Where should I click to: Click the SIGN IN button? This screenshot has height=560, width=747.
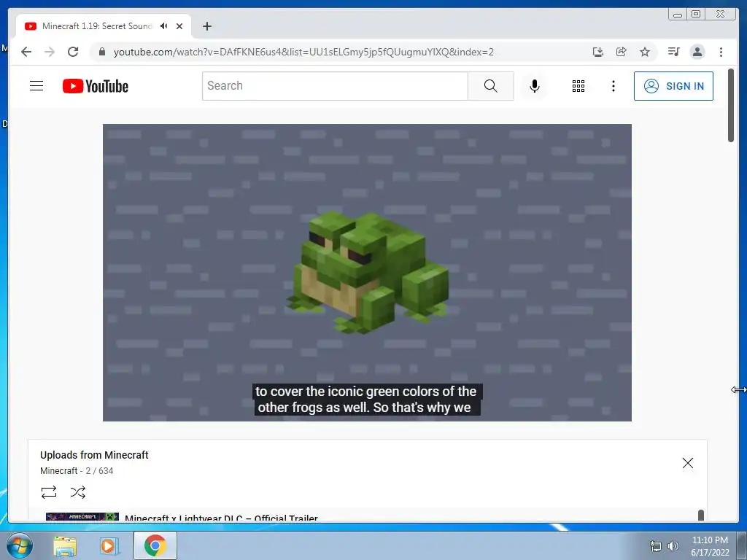pos(673,86)
